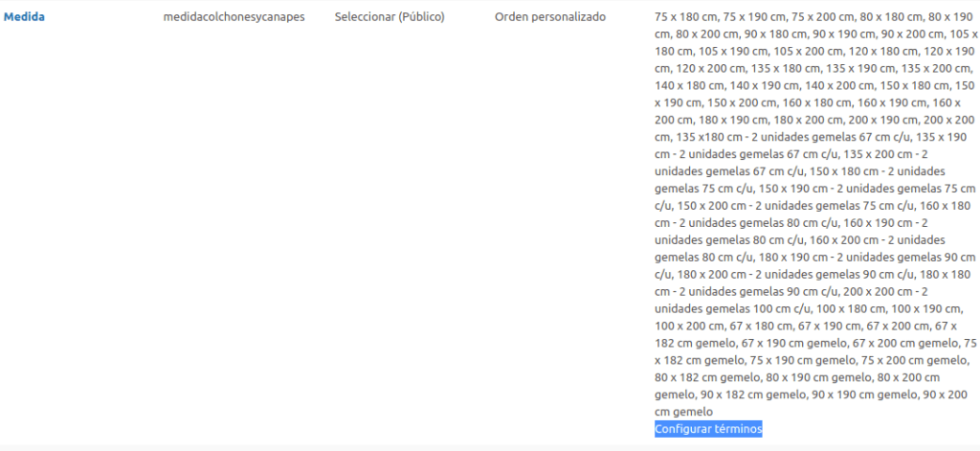Select the medidacolchonesycanapes slug text
The width and height of the screenshot is (980, 451).
(x=234, y=17)
